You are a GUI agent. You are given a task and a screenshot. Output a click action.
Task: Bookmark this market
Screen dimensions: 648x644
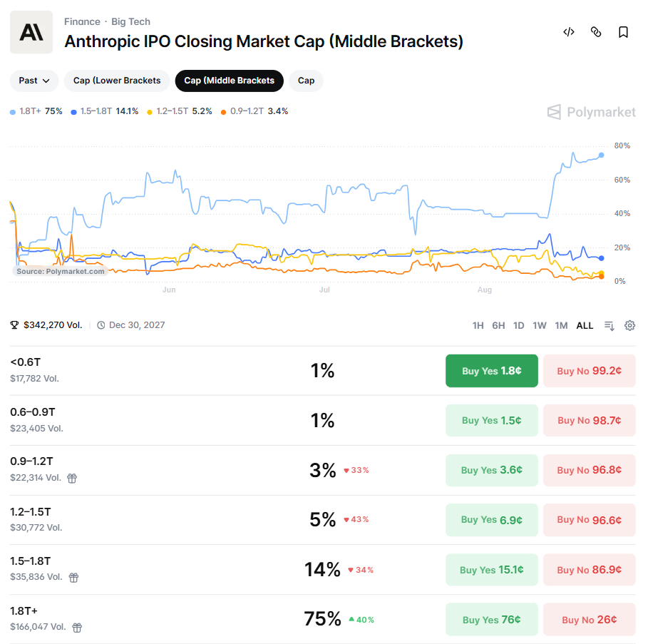[623, 32]
